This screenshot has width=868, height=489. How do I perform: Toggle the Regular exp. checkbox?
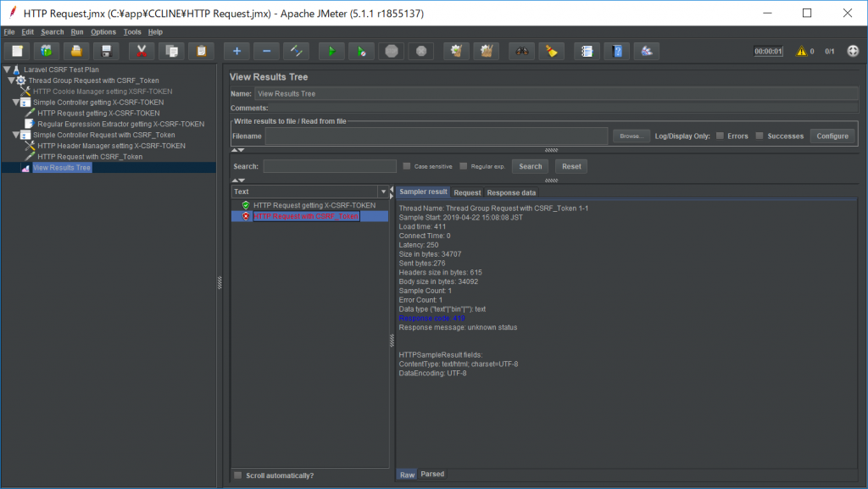click(x=464, y=166)
